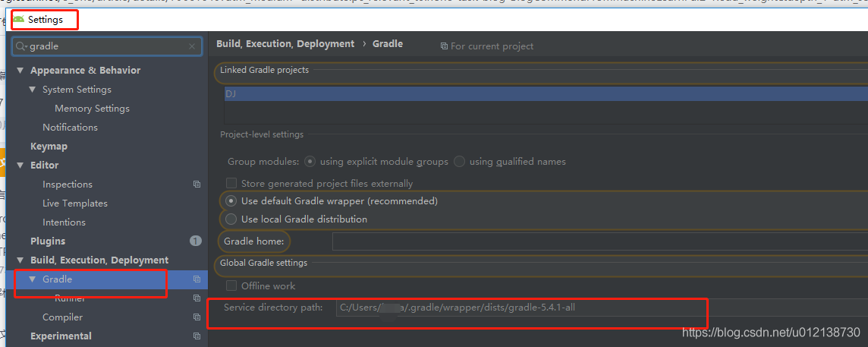Open Notifications settings page
Image resolution: width=868 pixels, height=347 pixels.
[70, 128]
